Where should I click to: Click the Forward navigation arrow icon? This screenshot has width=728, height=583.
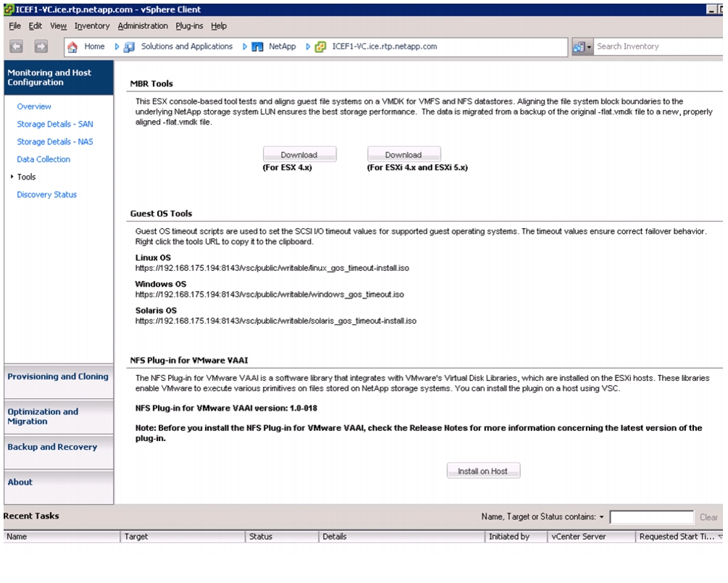(x=41, y=46)
